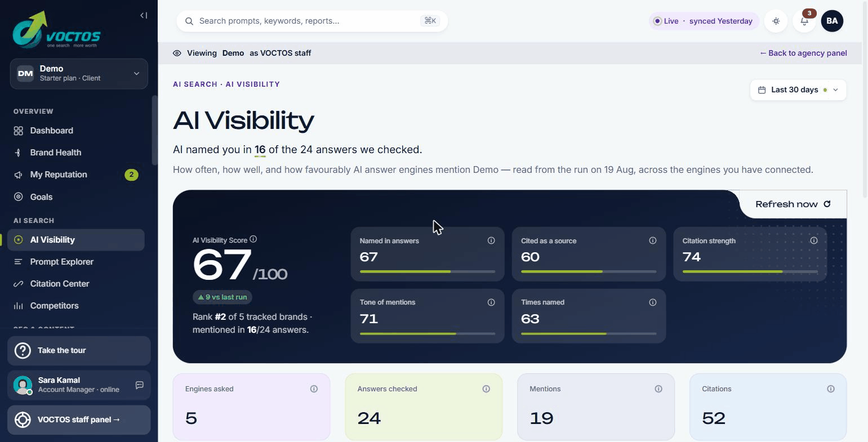The width and height of the screenshot is (868, 442).
Task: Show info for Engines asked
Action: 314,389
